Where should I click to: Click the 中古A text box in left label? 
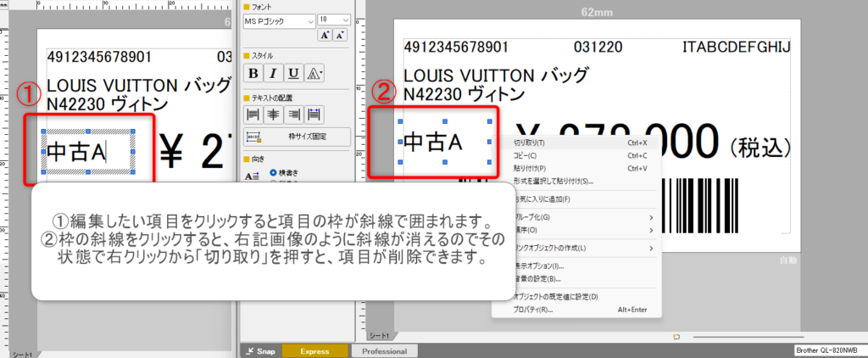(88, 153)
